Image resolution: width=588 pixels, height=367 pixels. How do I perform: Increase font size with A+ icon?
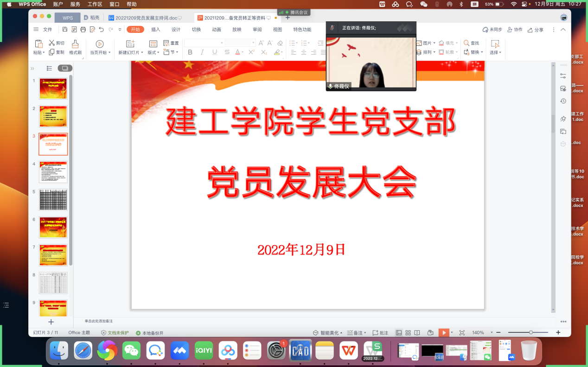pos(261,43)
